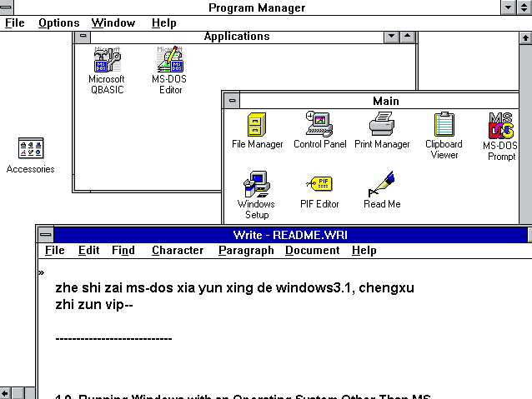The width and height of the screenshot is (532, 399).
Task: Open the Applications window's control-menu box
Action: (82, 37)
